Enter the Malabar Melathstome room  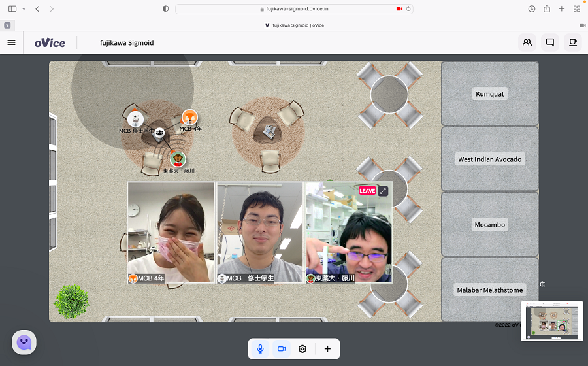click(490, 290)
